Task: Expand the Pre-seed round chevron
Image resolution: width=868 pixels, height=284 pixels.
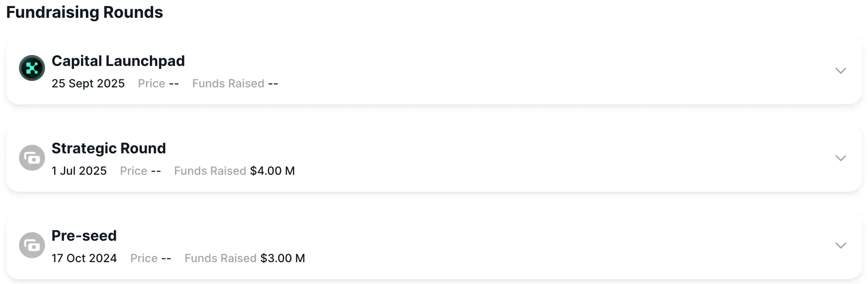Action: pos(840,246)
